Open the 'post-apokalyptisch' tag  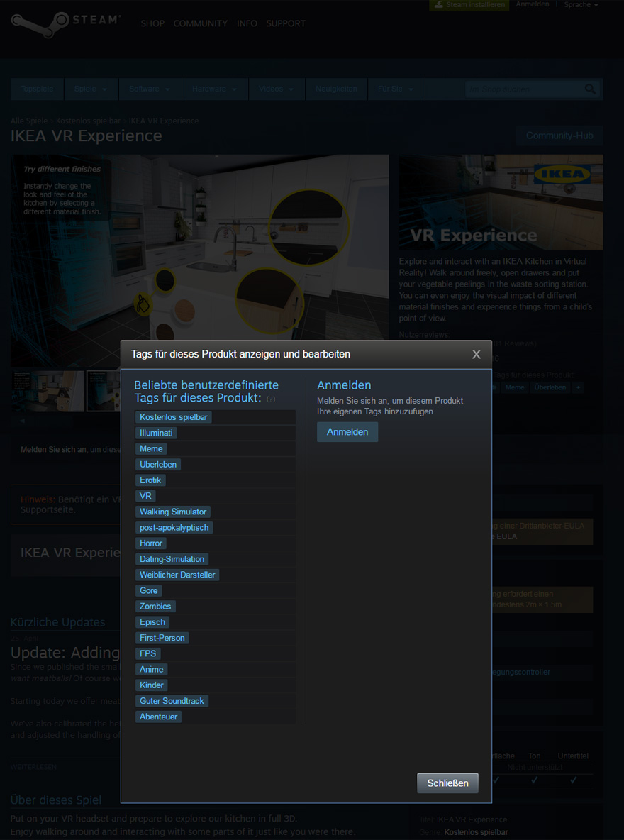click(x=174, y=528)
